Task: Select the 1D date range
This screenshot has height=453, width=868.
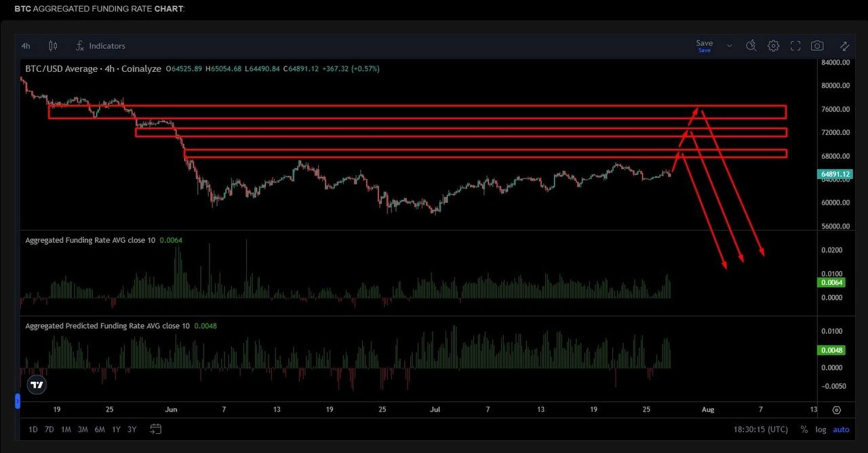Action: pyautogui.click(x=33, y=429)
